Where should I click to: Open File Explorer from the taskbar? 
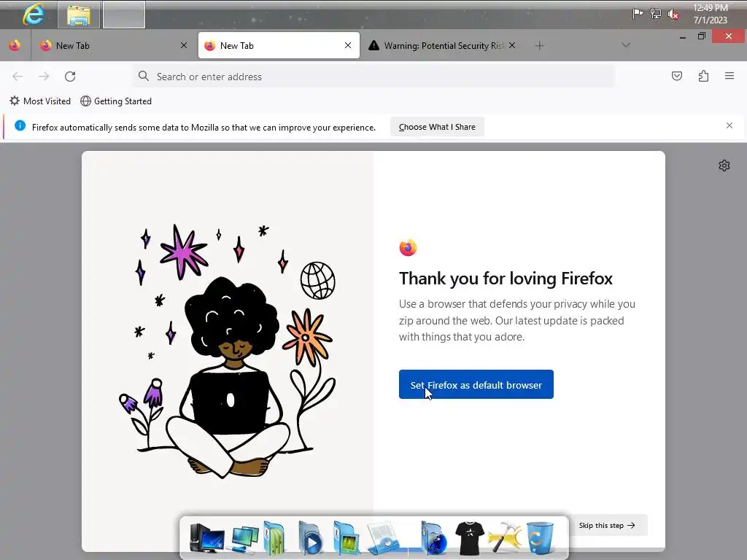[79, 15]
